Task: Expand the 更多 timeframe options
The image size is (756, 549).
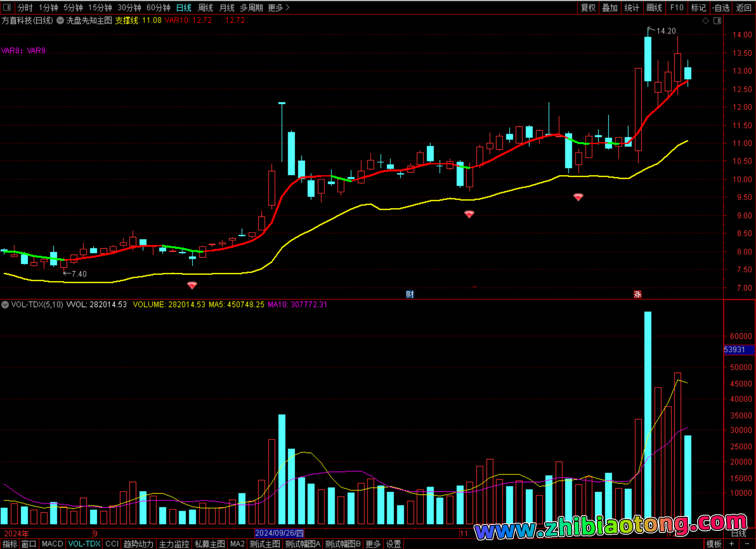Action: tap(279, 8)
